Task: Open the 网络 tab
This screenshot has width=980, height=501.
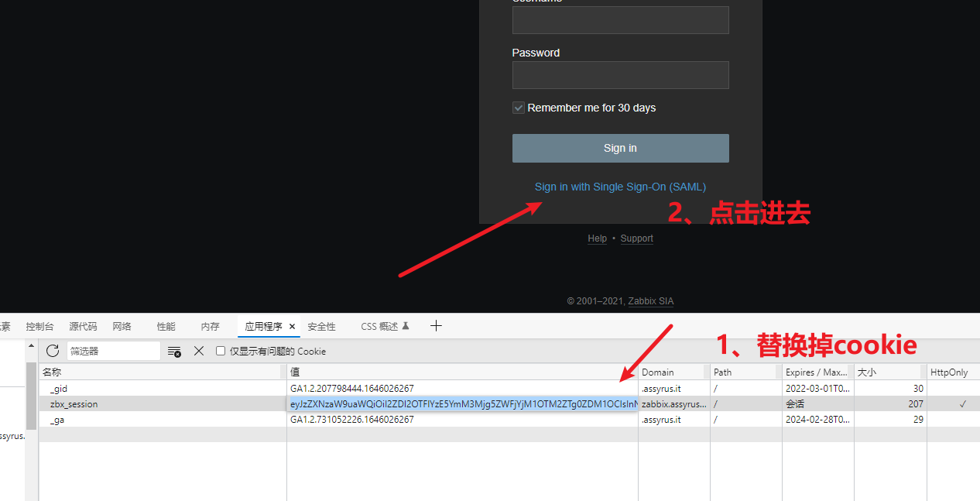Action: point(122,327)
